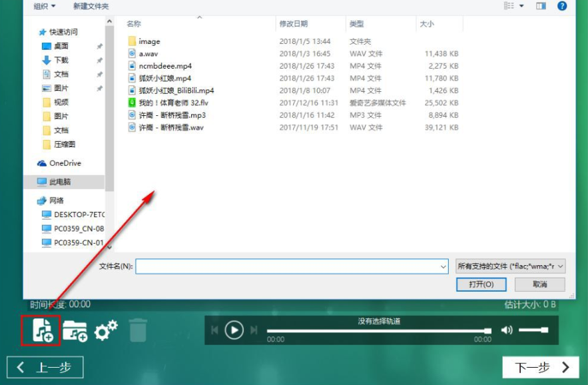The image size is (588, 385).
Task: Mute audio with the speaker icon
Action: pyautogui.click(x=507, y=330)
